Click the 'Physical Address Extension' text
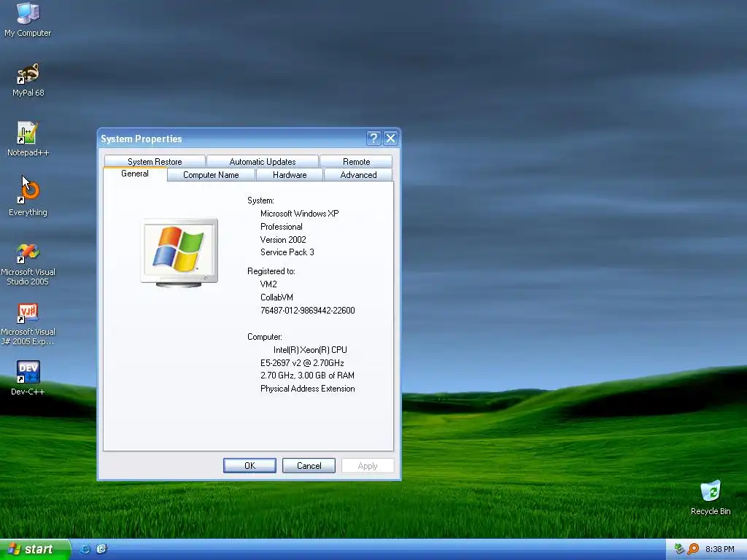747x560 pixels. 308,389
